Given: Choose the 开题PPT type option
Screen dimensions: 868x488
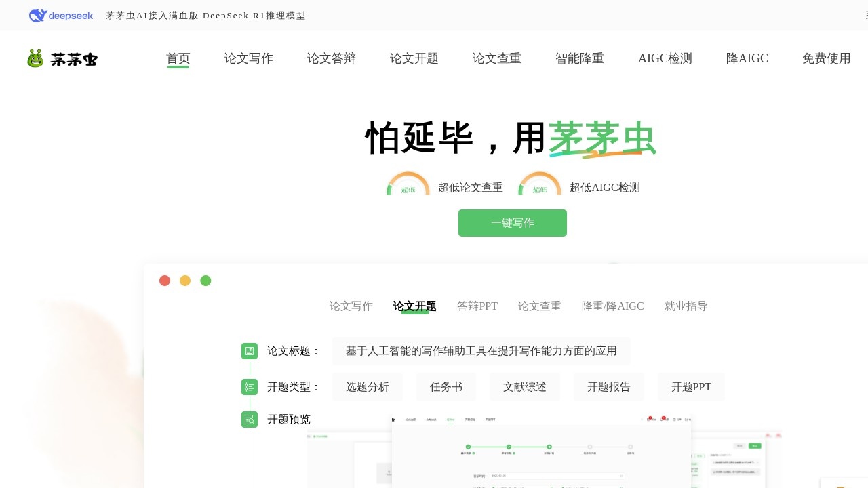Looking at the screenshot, I should [692, 387].
